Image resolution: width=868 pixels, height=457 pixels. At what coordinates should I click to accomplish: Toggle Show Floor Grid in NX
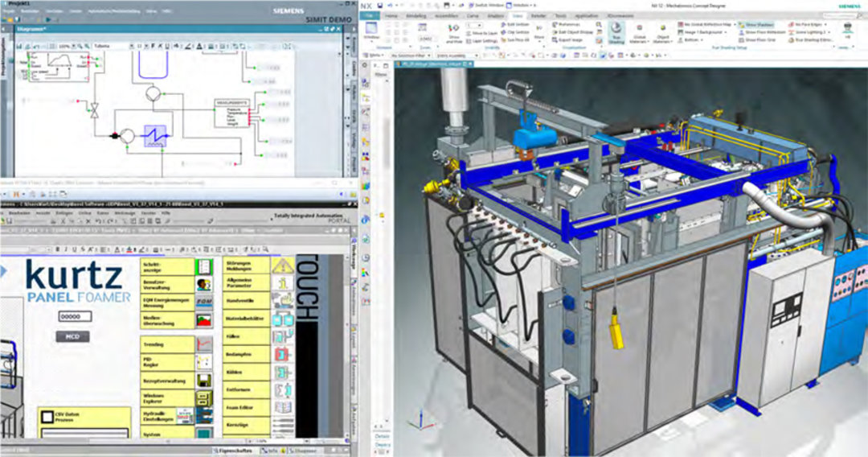click(757, 40)
